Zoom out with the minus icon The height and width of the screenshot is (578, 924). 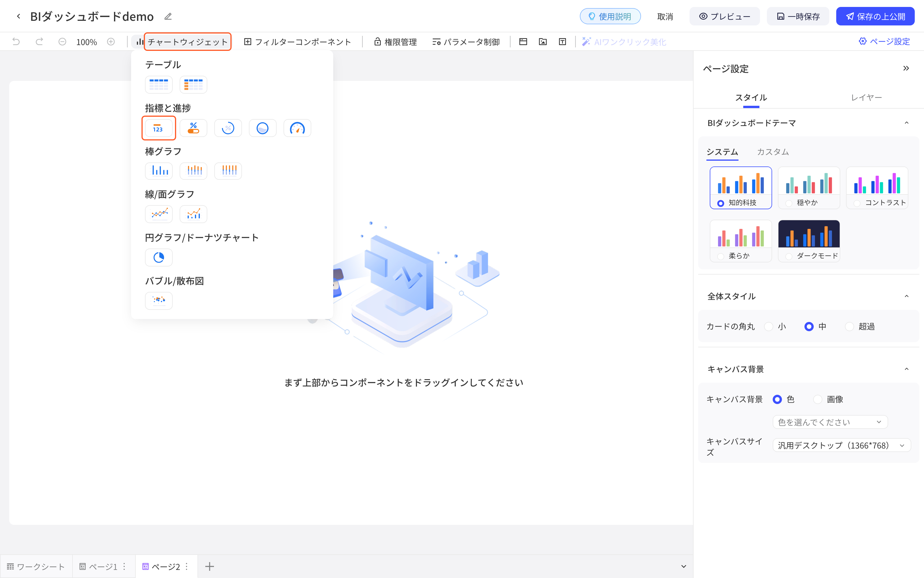coord(62,42)
